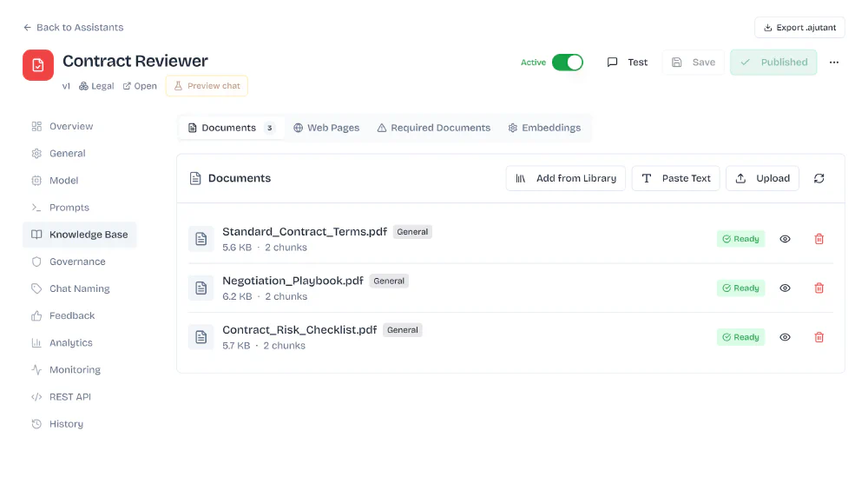This screenshot has width=868, height=477.
Task: Click the Standard_Contract_Terms.pdf file name
Action: click(x=305, y=232)
